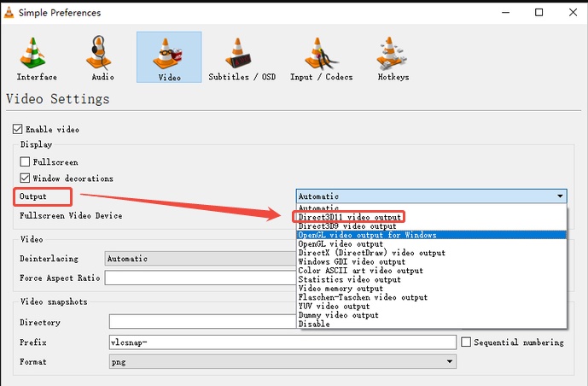Click the Output label
The image size is (588, 386).
(33, 196)
